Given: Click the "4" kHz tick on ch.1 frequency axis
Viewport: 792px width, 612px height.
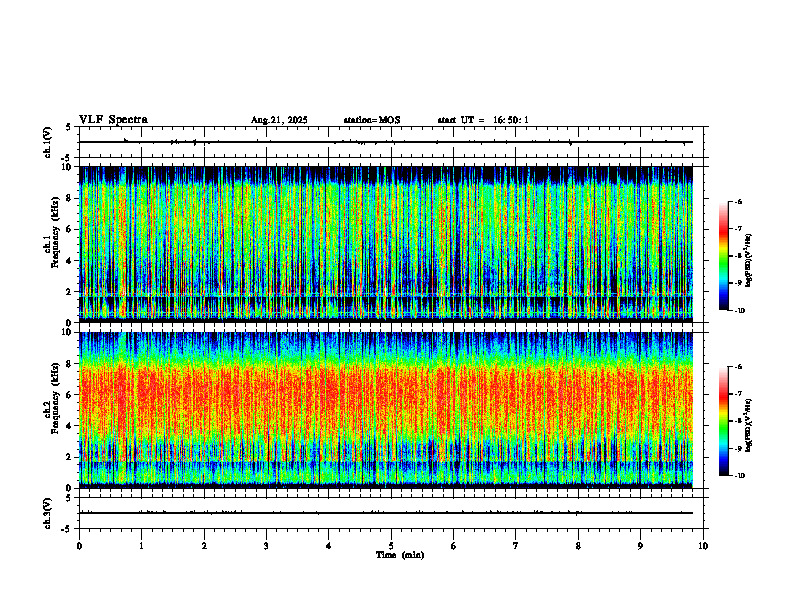Looking at the screenshot, I should (x=70, y=261).
